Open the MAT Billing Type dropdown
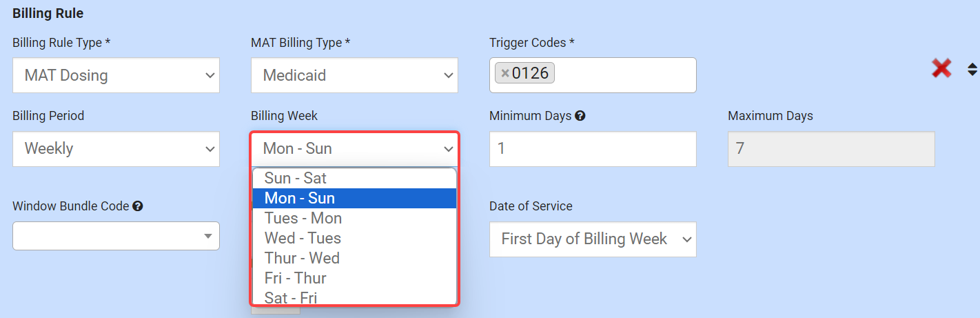 click(354, 75)
